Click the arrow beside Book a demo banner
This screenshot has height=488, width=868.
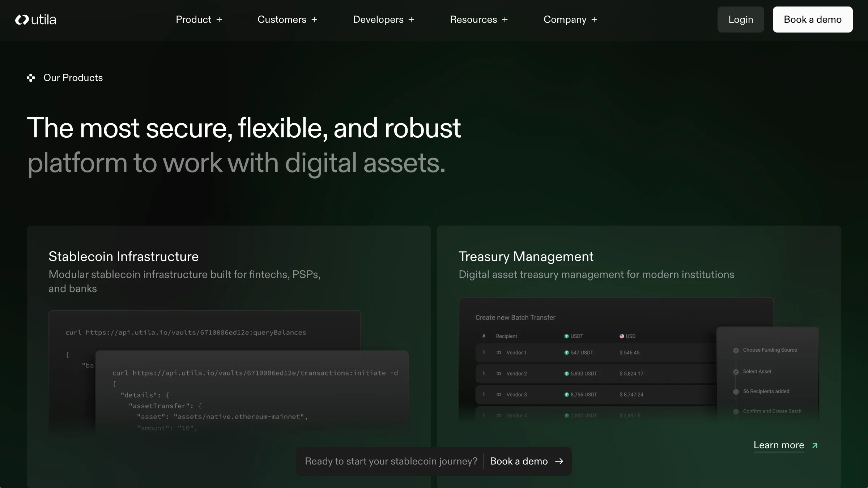[559, 461]
